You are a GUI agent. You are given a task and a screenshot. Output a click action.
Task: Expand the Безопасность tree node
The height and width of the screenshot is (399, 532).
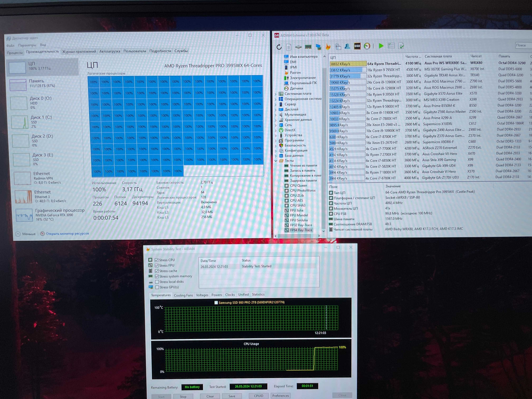pyautogui.click(x=276, y=146)
